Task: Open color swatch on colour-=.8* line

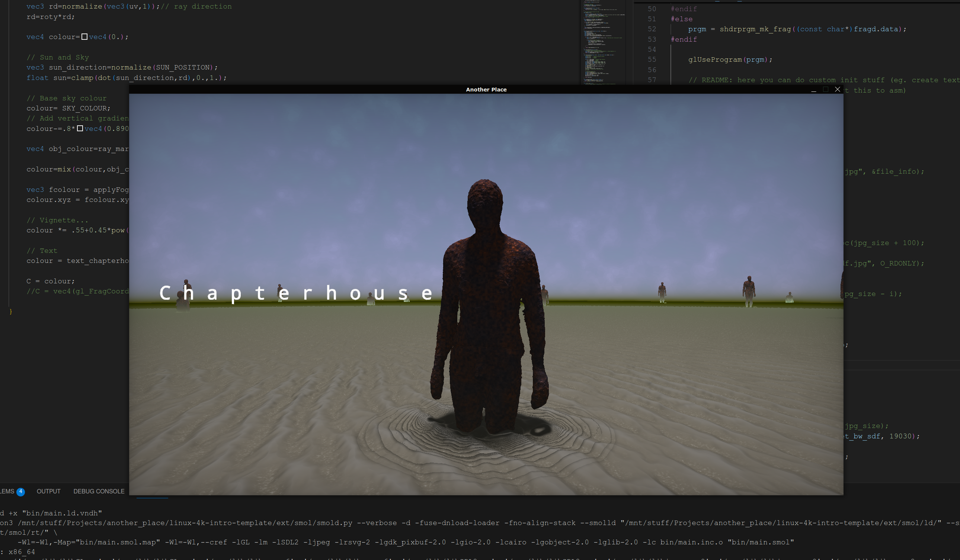Action: coord(80,129)
